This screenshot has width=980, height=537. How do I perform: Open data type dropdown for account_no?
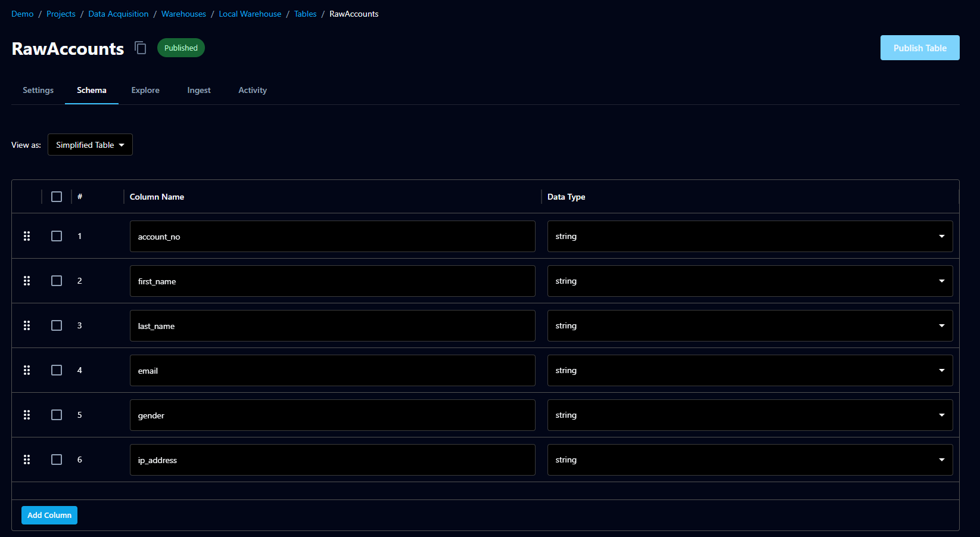click(x=750, y=237)
